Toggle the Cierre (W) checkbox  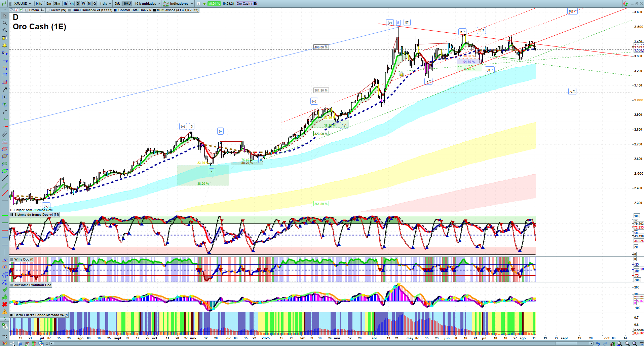click(48, 10)
